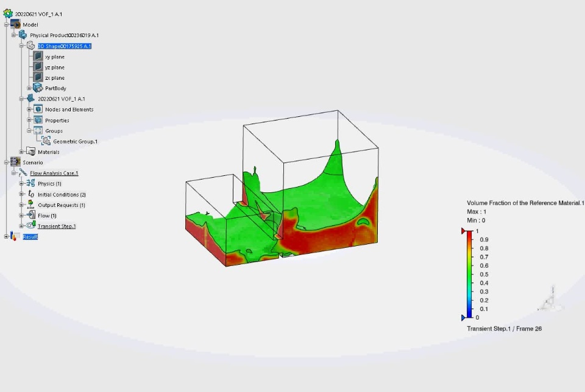585x392 pixels.
Task: Click the Transient Step.1 icon
Action: [31, 225]
